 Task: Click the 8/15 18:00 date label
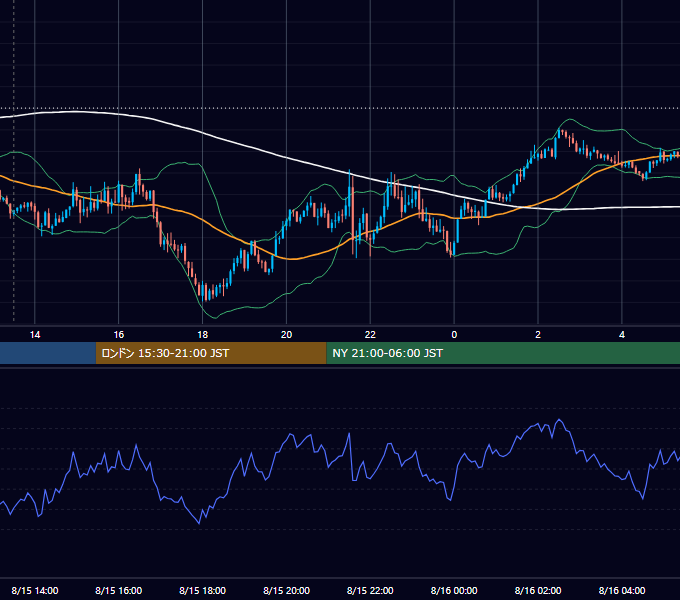tap(203, 590)
